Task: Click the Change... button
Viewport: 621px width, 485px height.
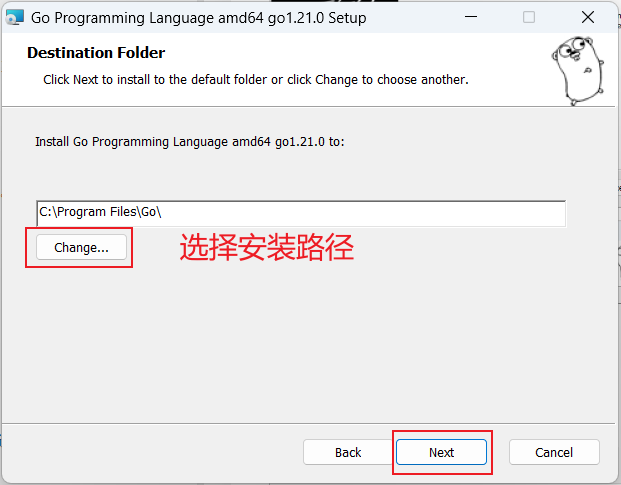Action: [81, 247]
